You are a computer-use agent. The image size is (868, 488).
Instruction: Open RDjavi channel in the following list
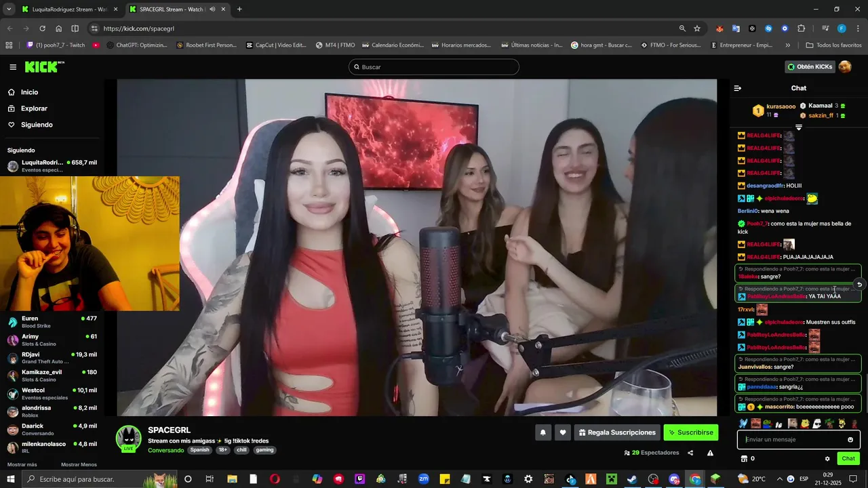pyautogui.click(x=52, y=358)
